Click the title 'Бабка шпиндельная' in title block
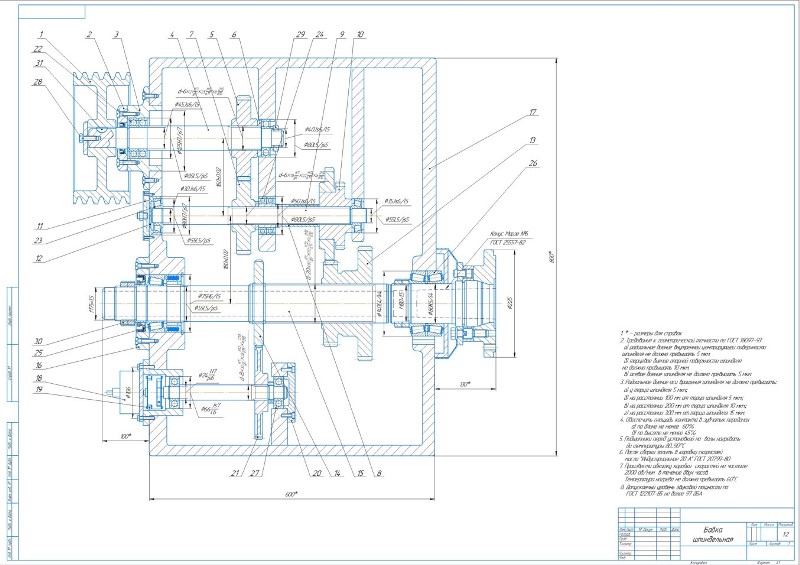800x565 pixels. pyautogui.click(x=715, y=534)
